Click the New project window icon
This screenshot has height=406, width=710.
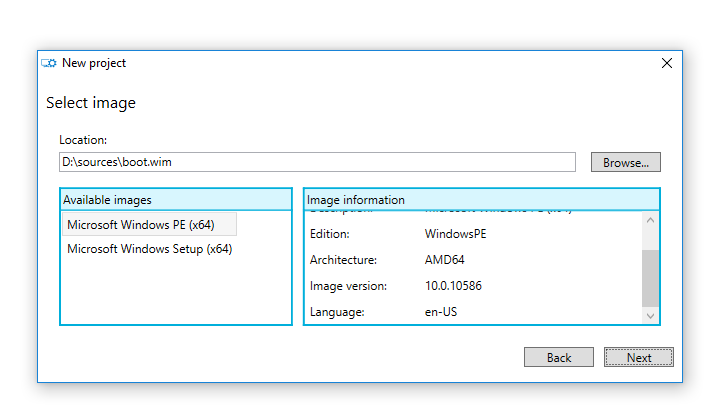48,63
